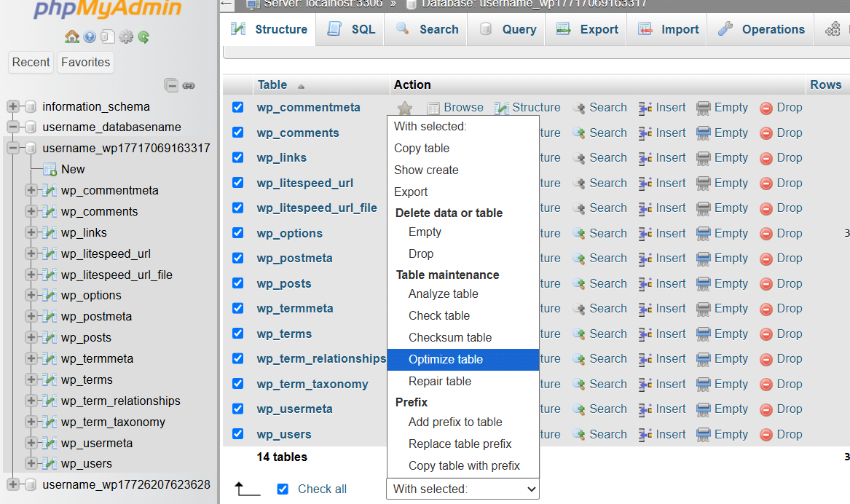850x504 pixels.
Task: Sort by the Rows column header
Action: click(x=826, y=84)
